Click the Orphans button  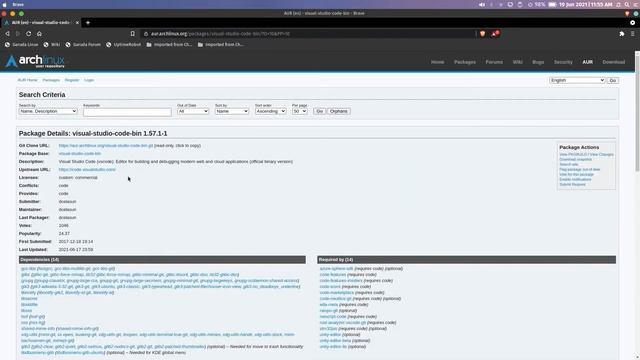point(339,111)
